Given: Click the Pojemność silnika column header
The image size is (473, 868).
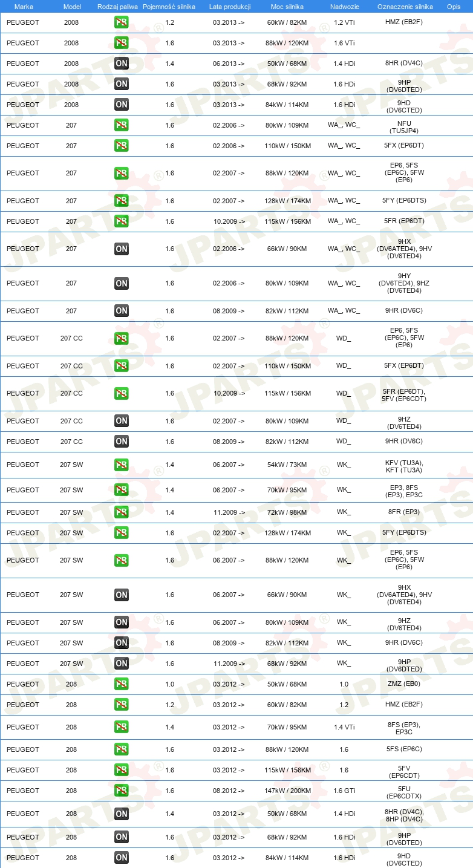Looking at the screenshot, I should pyautogui.click(x=169, y=7).
